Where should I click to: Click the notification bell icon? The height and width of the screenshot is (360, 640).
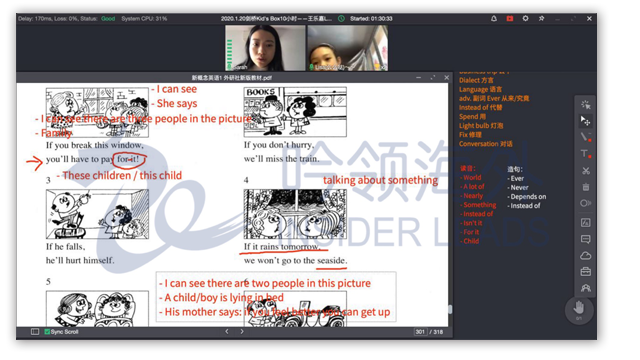(x=494, y=19)
